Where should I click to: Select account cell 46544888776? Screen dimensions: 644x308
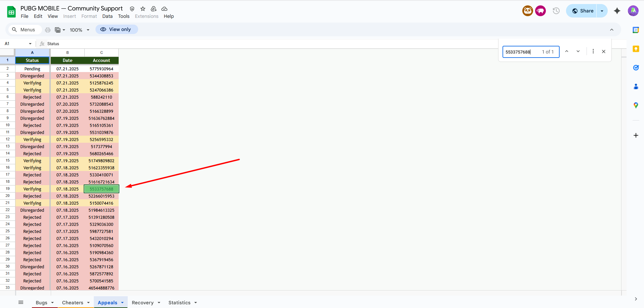pyautogui.click(x=102, y=288)
